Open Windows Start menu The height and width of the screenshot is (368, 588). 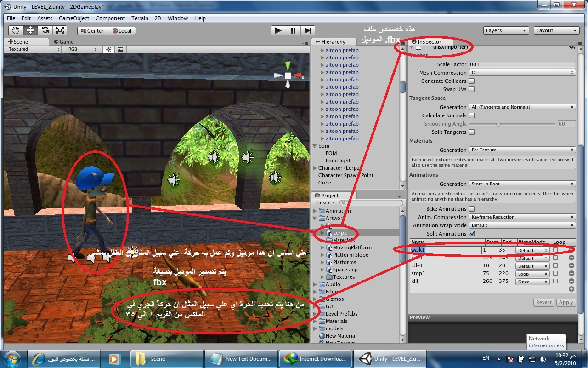click(x=13, y=358)
